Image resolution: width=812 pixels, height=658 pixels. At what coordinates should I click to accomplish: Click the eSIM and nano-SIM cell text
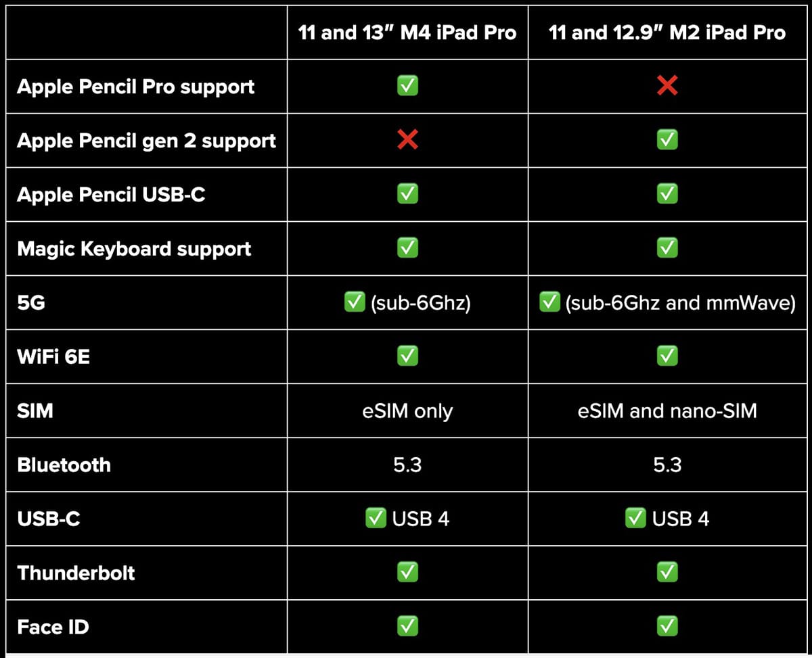(667, 410)
